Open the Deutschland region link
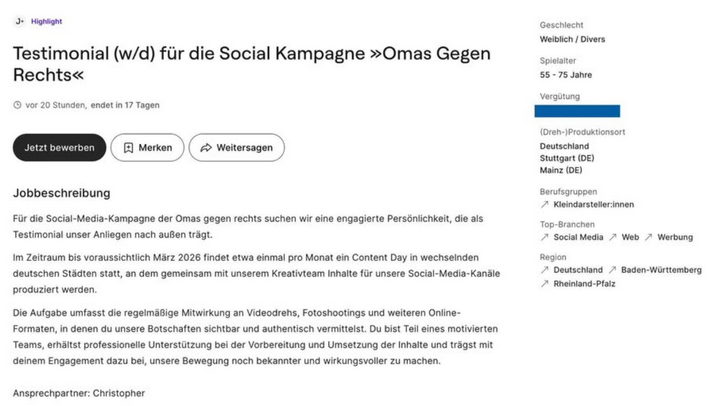This screenshot has width=724, height=406. pos(578,270)
